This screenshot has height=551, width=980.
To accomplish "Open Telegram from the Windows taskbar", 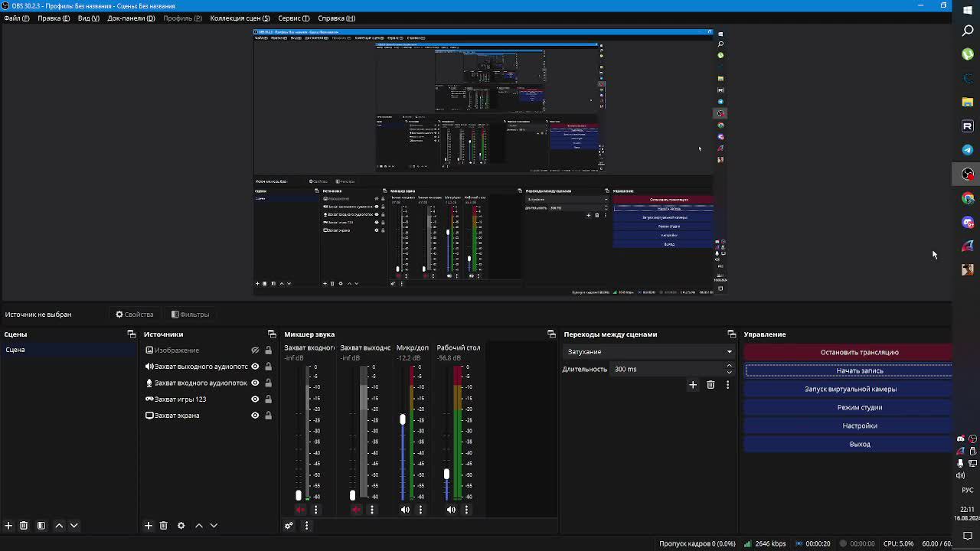I will tap(968, 150).
